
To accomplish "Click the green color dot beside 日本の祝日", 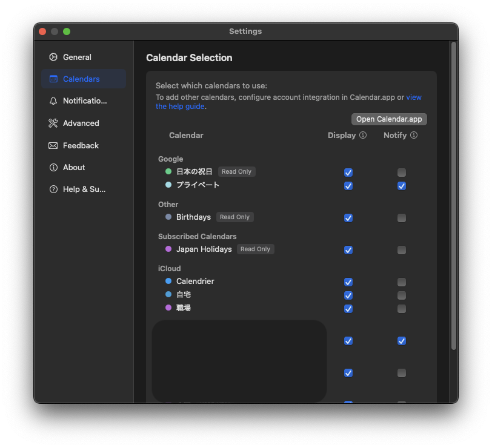I will click(168, 172).
